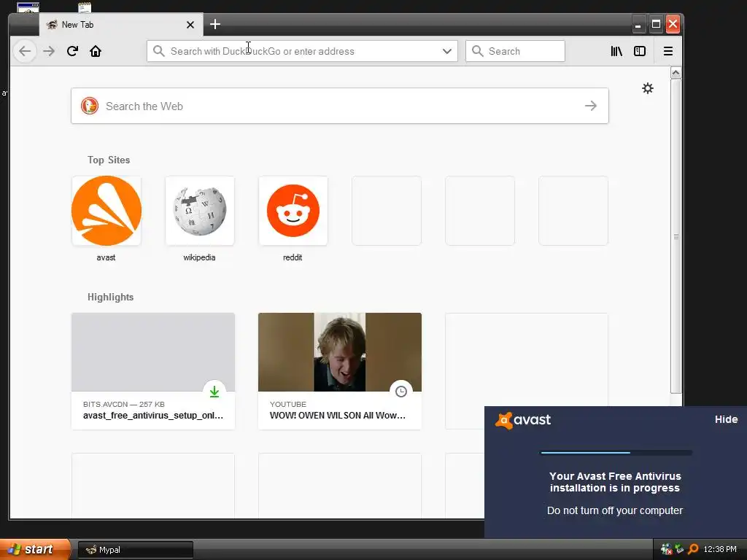This screenshot has height=560, width=747.
Task: Click green download icon on avast highlight
Action: [x=214, y=392]
